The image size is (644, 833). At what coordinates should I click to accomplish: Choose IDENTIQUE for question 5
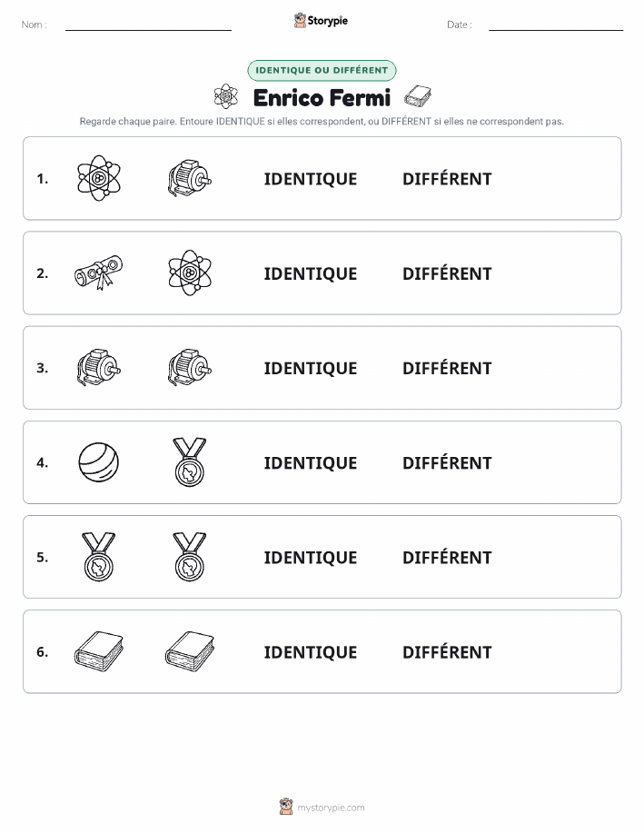(x=311, y=557)
